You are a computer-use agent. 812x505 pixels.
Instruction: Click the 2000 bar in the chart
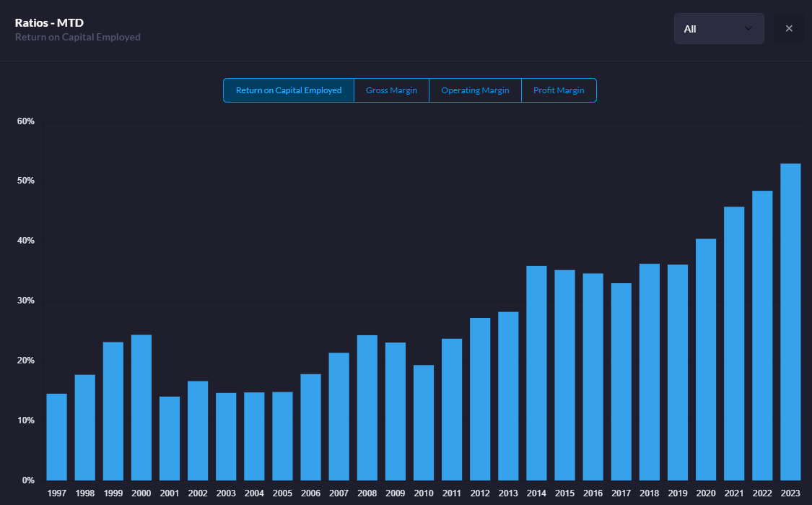tap(141, 407)
